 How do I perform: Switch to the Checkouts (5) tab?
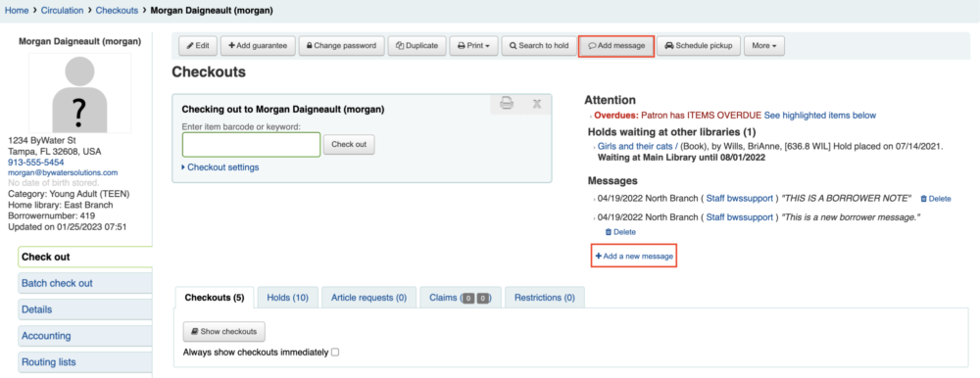(x=215, y=298)
